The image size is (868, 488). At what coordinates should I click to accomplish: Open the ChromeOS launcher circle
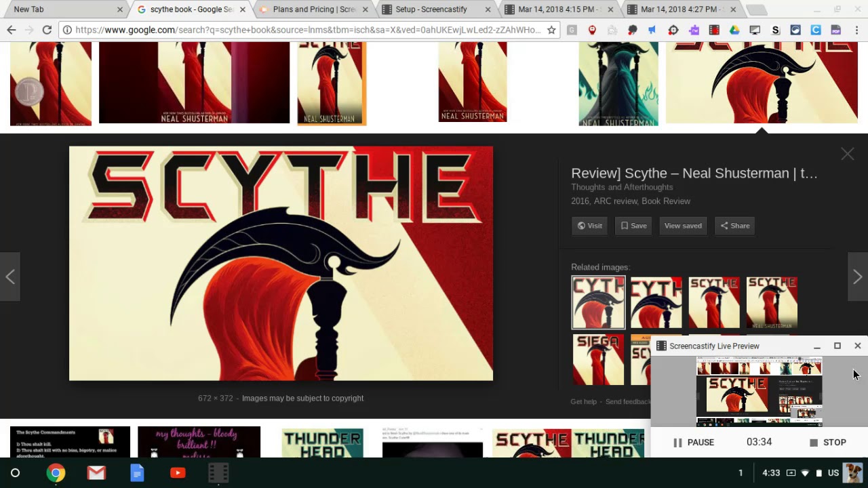point(15,472)
